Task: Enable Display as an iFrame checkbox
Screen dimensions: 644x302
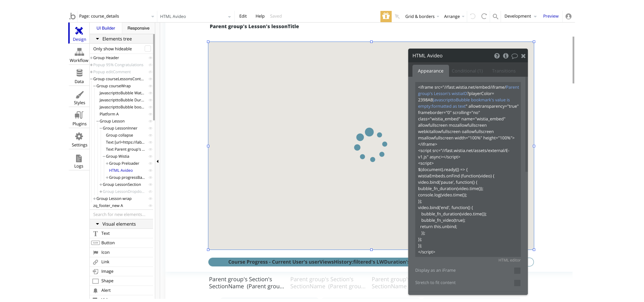Action: (x=517, y=270)
